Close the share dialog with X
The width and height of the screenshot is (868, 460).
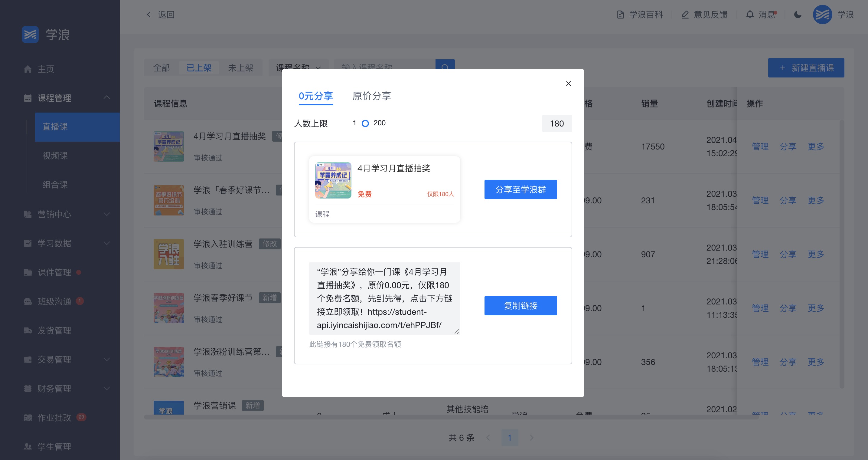tap(569, 83)
